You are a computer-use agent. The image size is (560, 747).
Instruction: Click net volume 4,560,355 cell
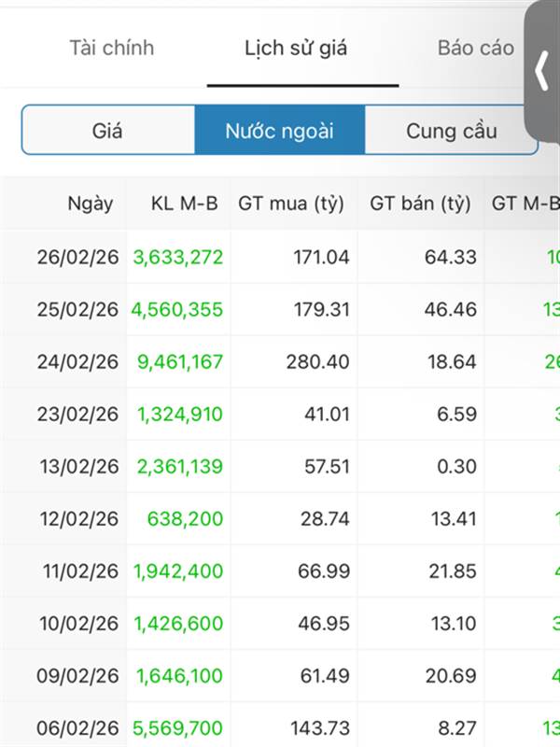179,309
